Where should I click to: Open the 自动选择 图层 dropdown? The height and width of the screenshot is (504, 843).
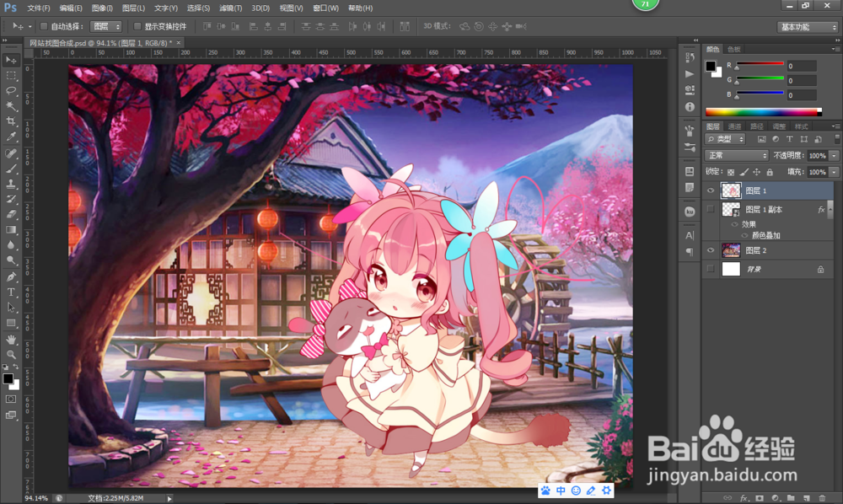106,26
